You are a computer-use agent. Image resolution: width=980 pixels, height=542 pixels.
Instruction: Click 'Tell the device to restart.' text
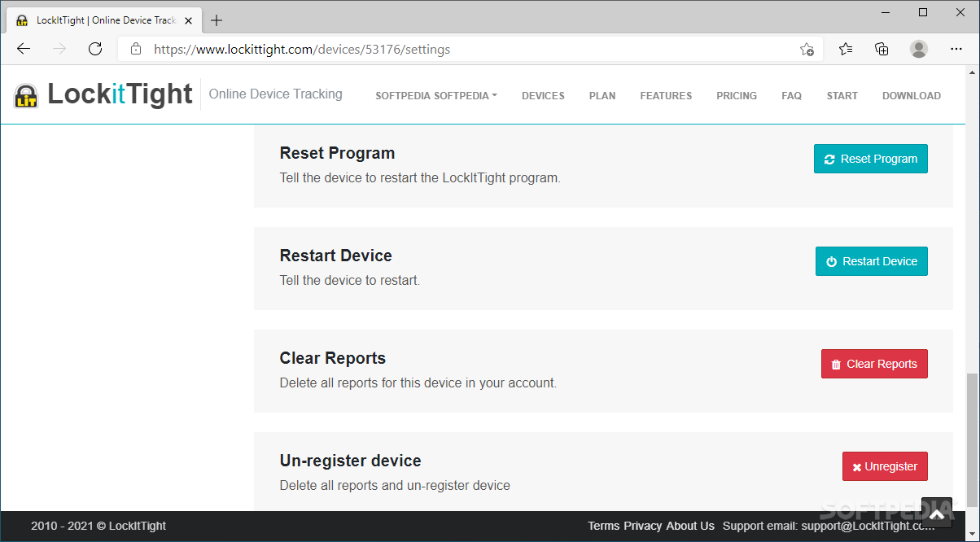pyautogui.click(x=350, y=280)
